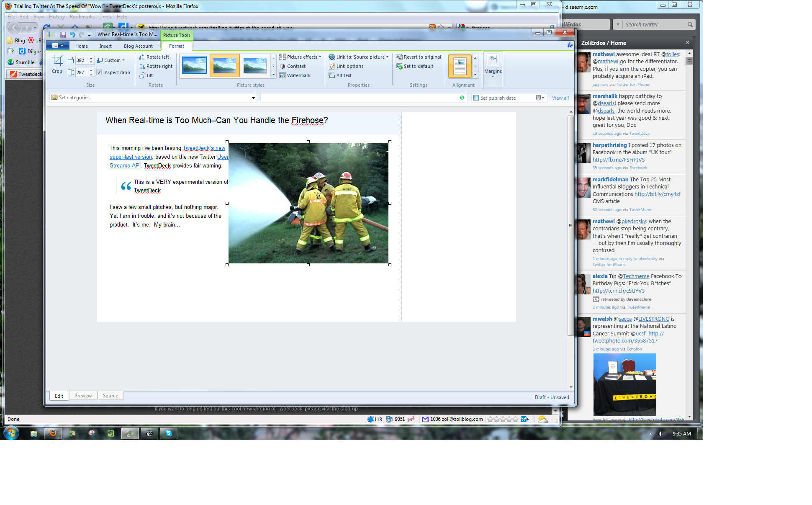Click the RSS feed icon in Firefox address bar
812x505 pixels.
pos(432,27)
